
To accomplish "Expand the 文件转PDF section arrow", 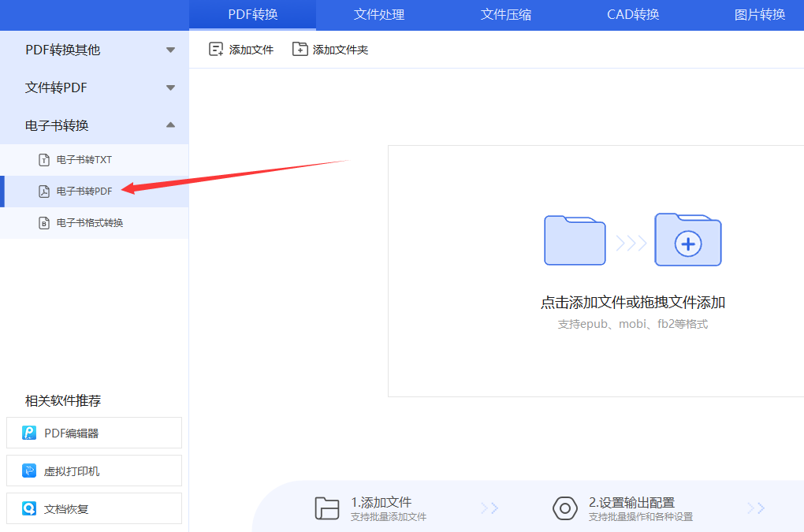I will [170, 87].
